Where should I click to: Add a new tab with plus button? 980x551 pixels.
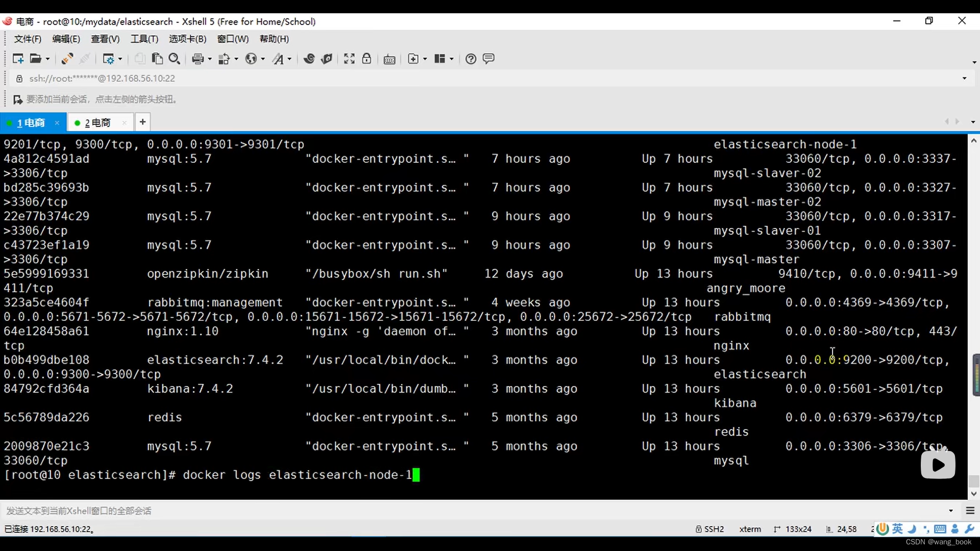click(142, 122)
